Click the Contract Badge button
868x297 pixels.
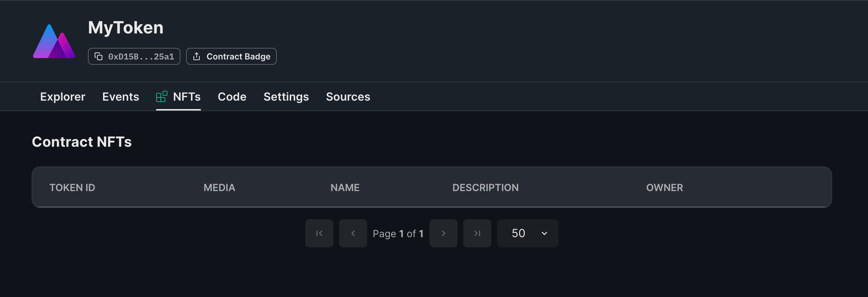point(231,56)
